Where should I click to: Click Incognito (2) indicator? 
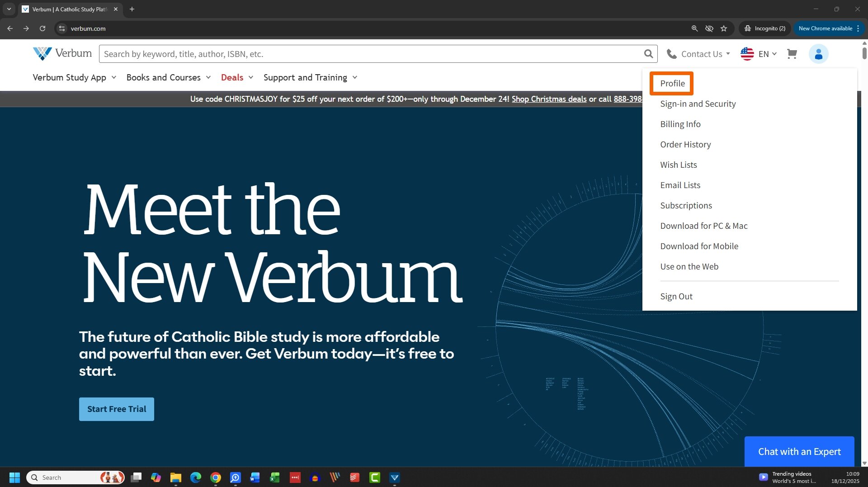[x=765, y=28]
